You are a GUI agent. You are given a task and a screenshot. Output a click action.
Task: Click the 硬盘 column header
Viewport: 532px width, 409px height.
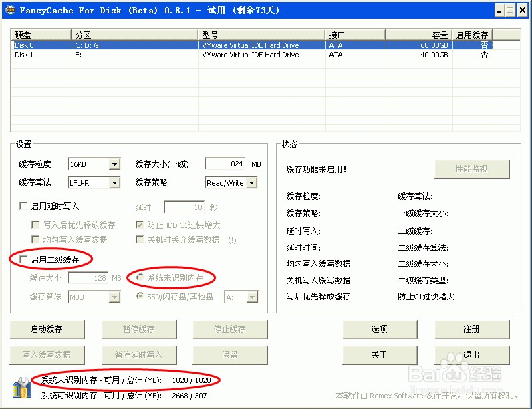[41, 35]
